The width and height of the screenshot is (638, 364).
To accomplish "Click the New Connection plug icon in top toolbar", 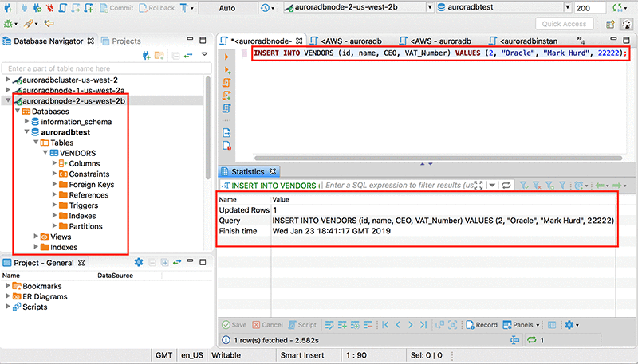I will 8,7.
